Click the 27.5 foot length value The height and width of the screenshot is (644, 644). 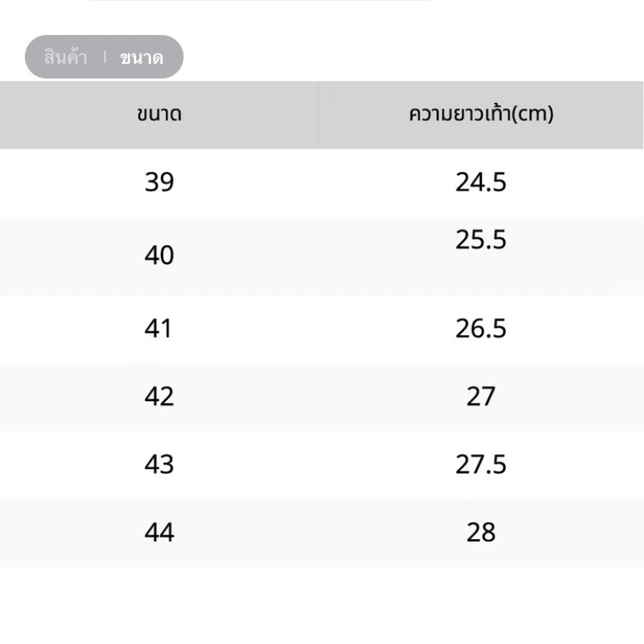(x=481, y=464)
